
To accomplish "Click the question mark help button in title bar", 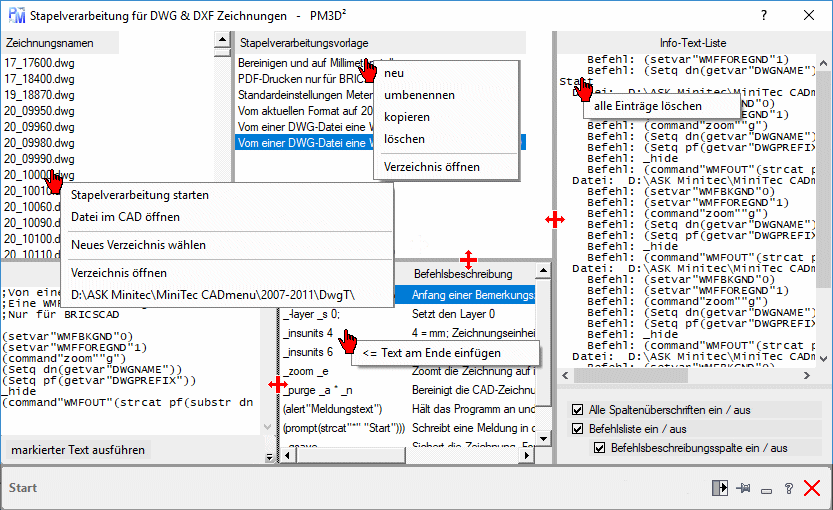I will [764, 15].
